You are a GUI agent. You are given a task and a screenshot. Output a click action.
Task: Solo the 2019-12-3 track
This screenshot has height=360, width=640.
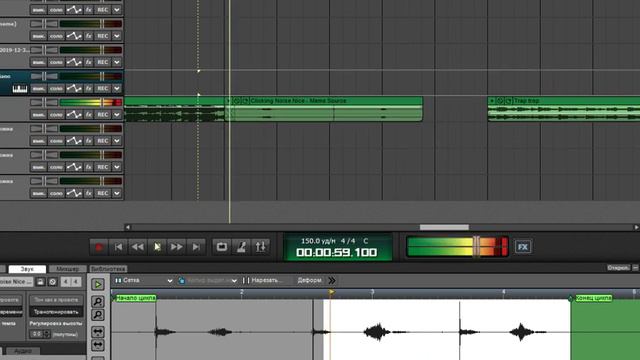(56, 62)
